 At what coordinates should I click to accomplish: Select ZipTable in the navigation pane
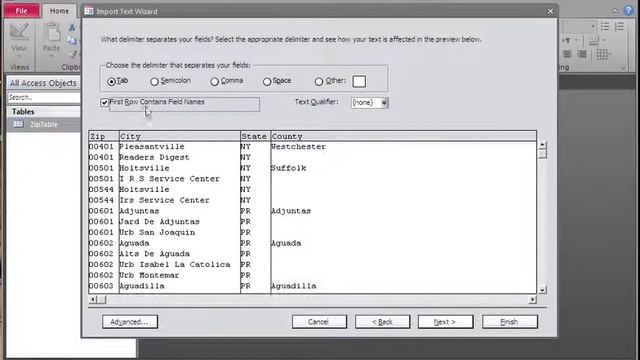pyautogui.click(x=43, y=124)
